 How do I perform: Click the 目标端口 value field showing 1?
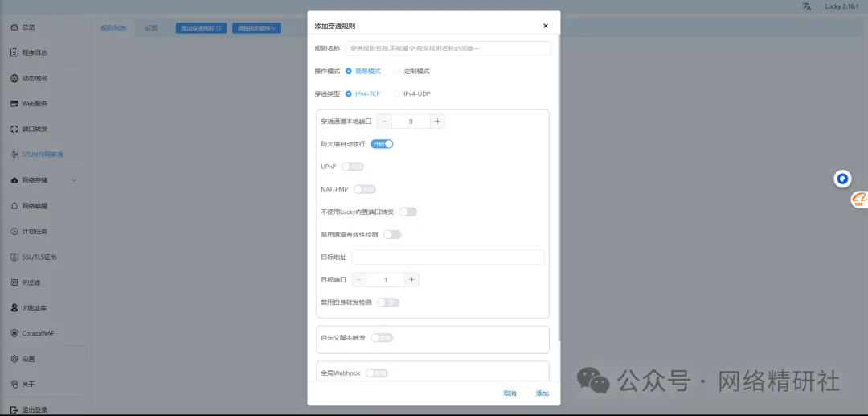click(385, 280)
